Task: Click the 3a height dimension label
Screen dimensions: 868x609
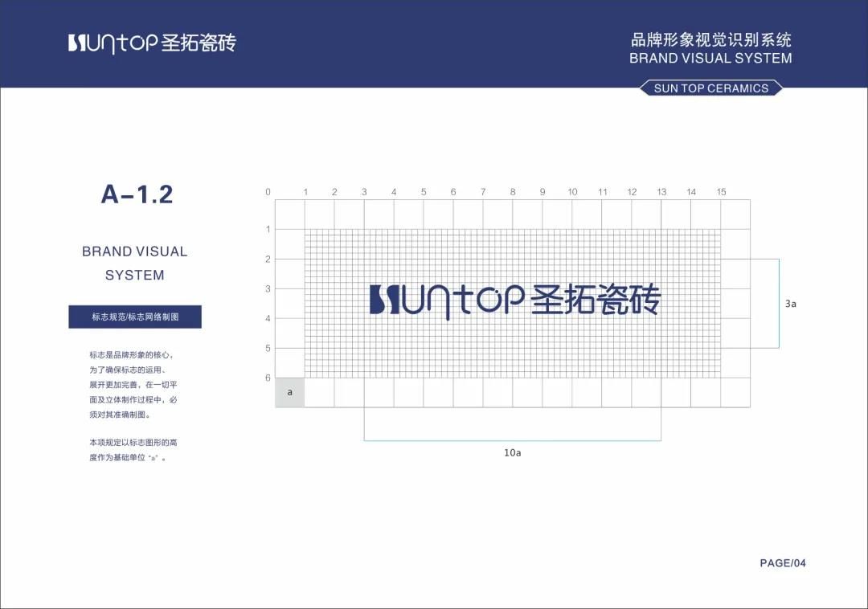Action: 791,304
